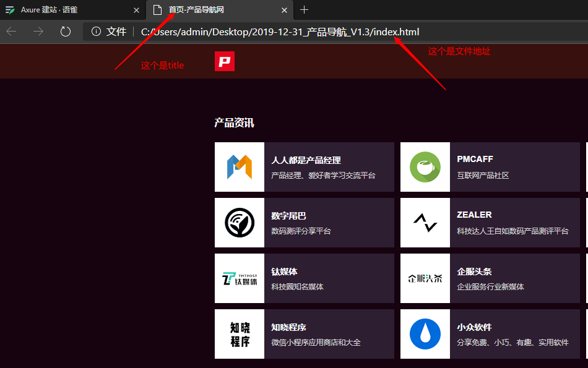Click description 微信小程序应用商店和大全
Image resolution: width=588 pixels, height=368 pixels.
(316, 343)
